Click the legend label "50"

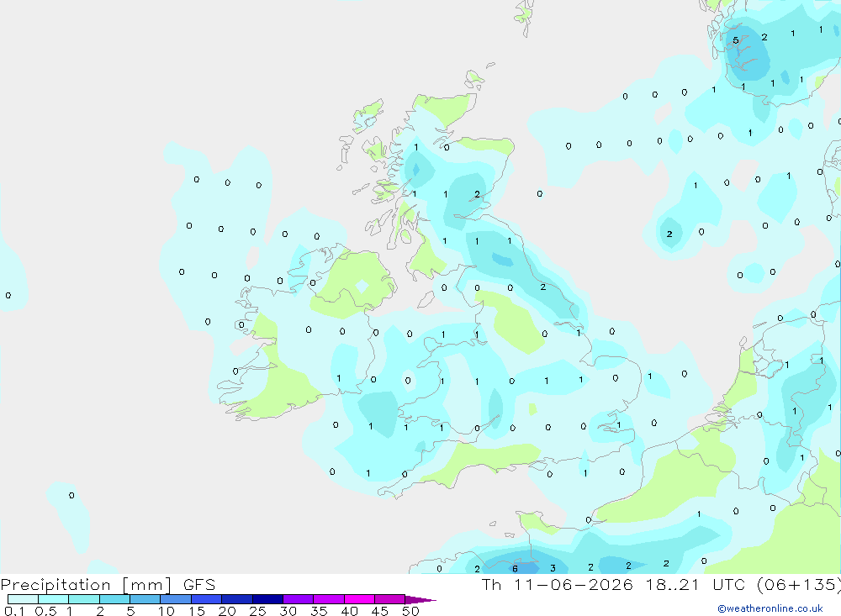pos(410,611)
